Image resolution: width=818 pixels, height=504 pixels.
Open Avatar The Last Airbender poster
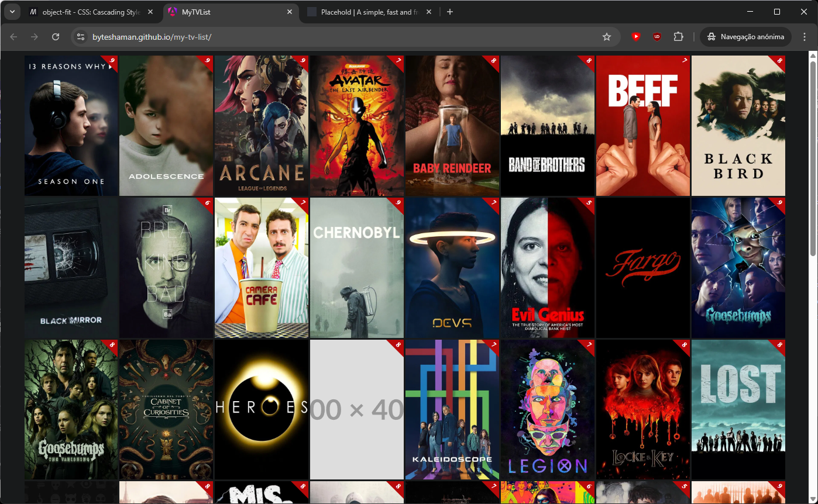coord(357,126)
